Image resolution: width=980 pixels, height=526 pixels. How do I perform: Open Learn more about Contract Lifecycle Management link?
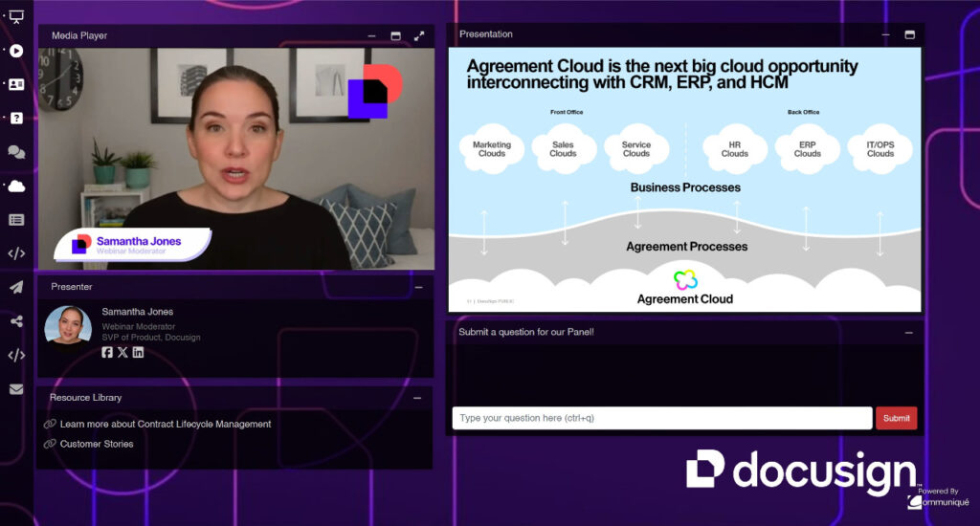(166, 425)
